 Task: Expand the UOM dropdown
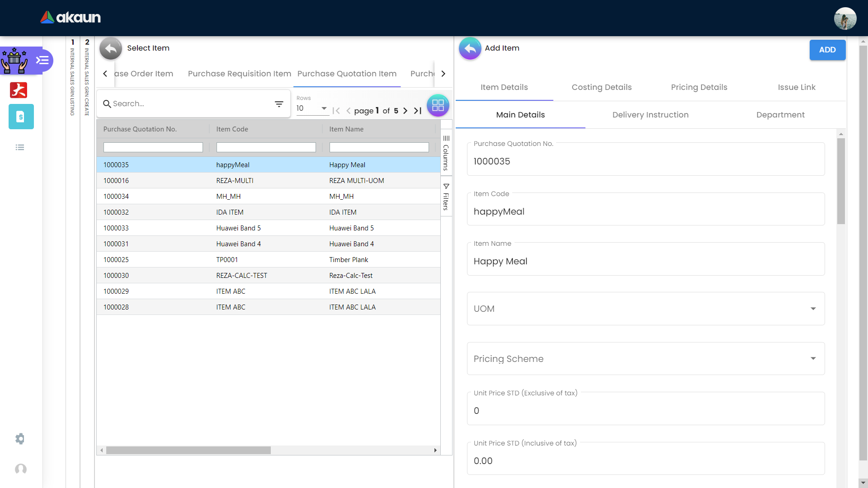[646, 309]
